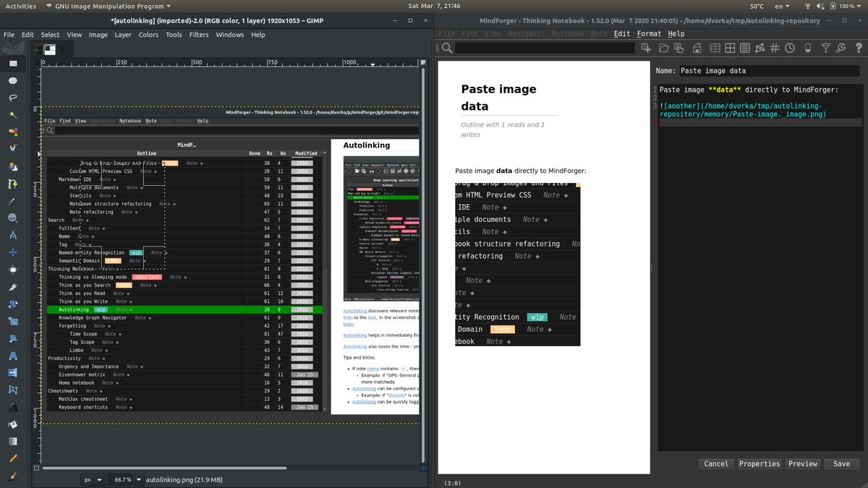
Task: Select the Gradient blend tool
Action: click(12, 441)
